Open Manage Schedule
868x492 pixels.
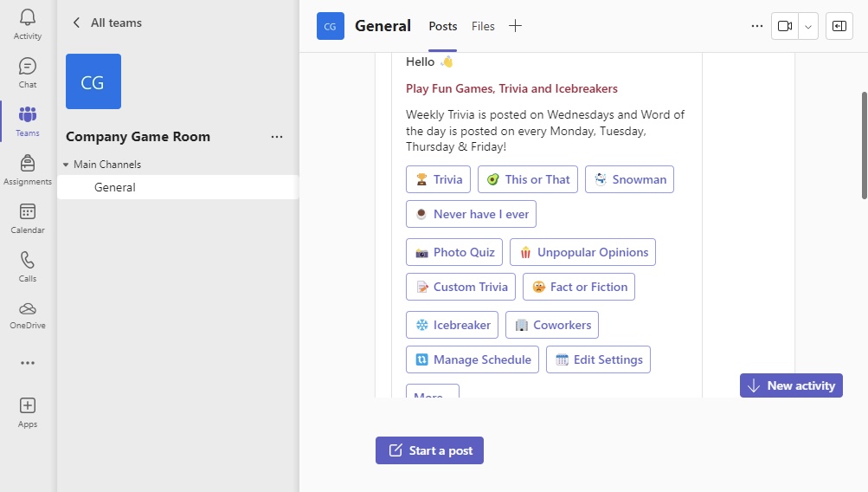[x=473, y=359]
